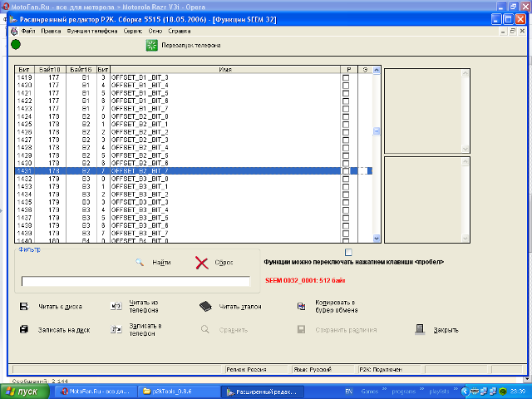Toggle P checkbox for OFFSET_B3_BIT_7
The height and width of the screenshot is (399, 532).
[x=346, y=234]
